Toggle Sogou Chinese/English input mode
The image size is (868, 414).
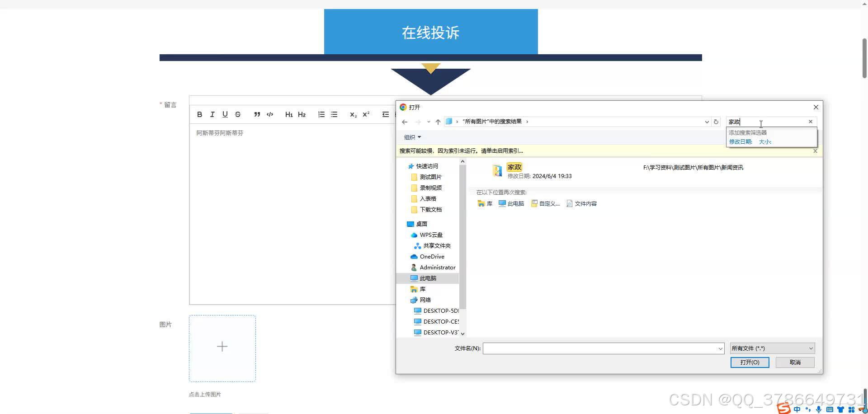[x=797, y=409]
